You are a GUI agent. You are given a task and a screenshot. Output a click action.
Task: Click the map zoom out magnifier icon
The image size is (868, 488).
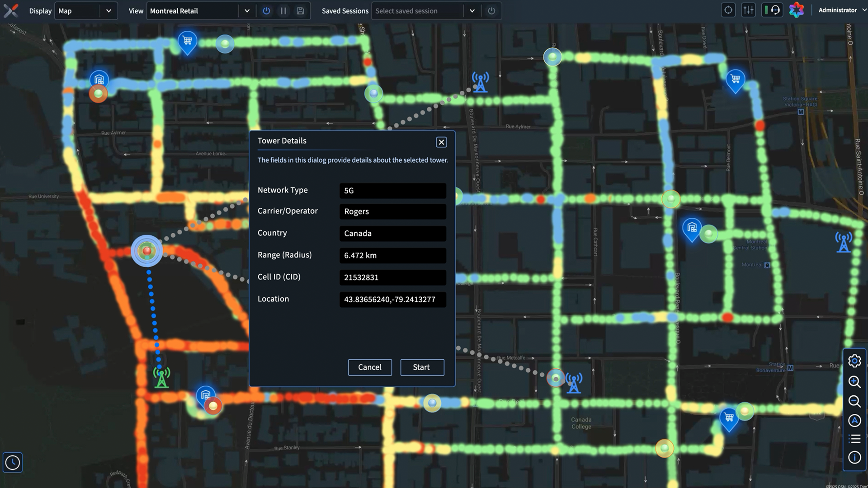point(854,401)
